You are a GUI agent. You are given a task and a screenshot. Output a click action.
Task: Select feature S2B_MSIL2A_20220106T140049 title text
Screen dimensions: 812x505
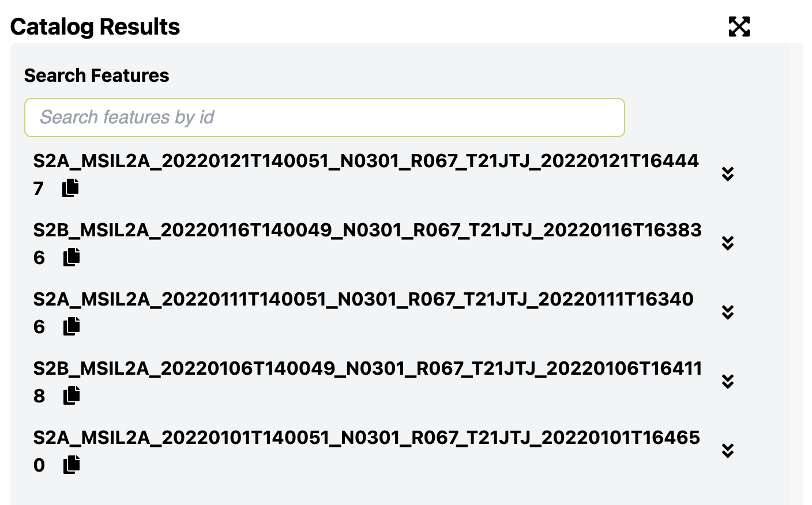[367, 382]
